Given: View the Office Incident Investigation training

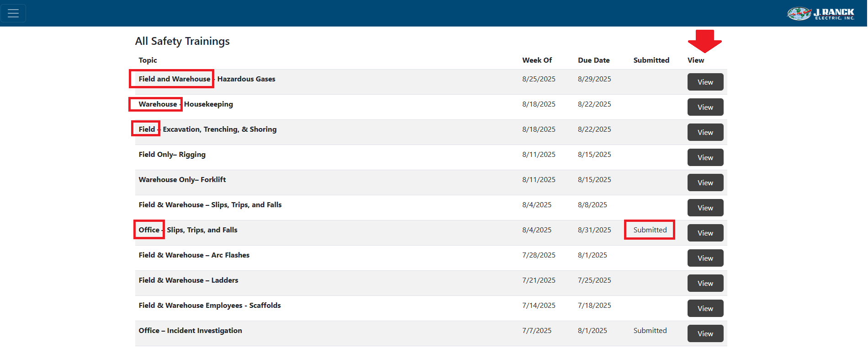Looking at the screenshot, I should point(705,334).
